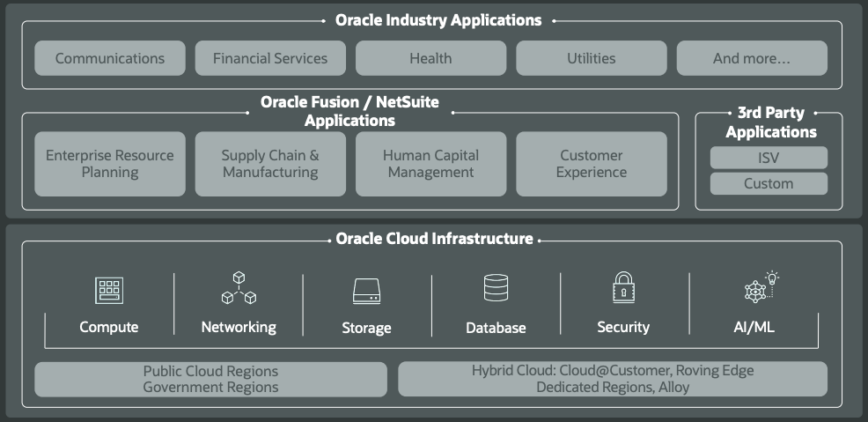This screenshot has width=868, height=422.
Task: Click the Security label
Action: click(623, 327)
